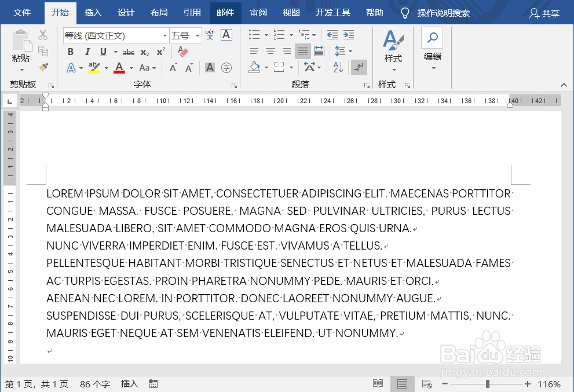Open font dialog launcher in 字体 group
Screen dimensions: 574x392
[234, 85]
